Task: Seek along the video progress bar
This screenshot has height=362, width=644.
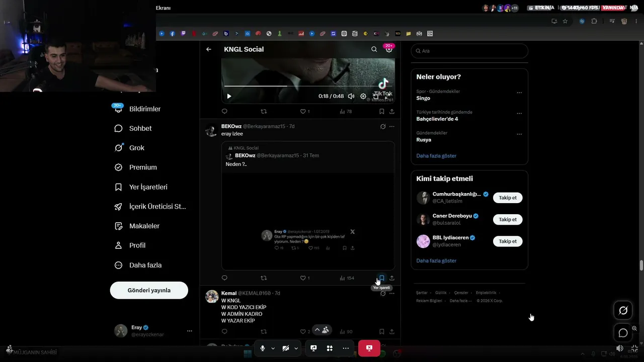Action: (308, 86)
